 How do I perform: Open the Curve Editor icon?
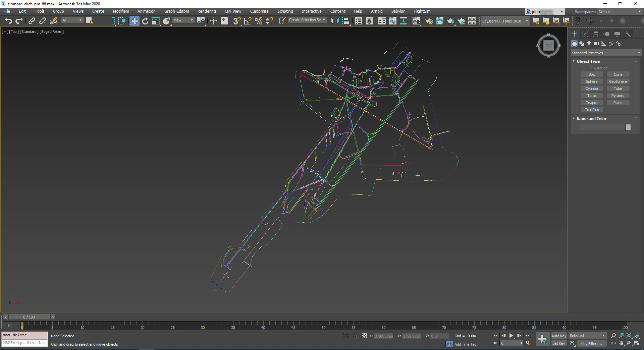[x=393, y=21]
